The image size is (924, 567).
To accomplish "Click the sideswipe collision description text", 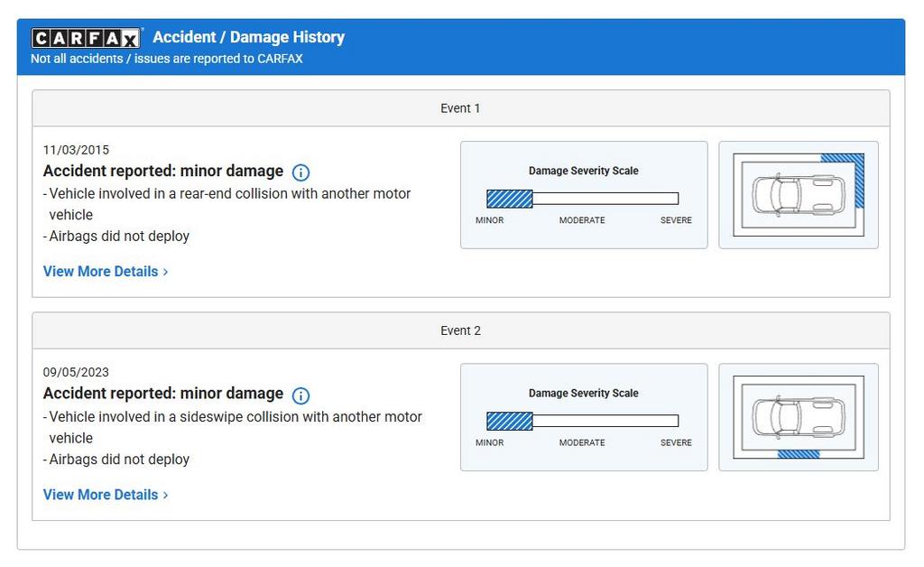I will coord(235,417).
